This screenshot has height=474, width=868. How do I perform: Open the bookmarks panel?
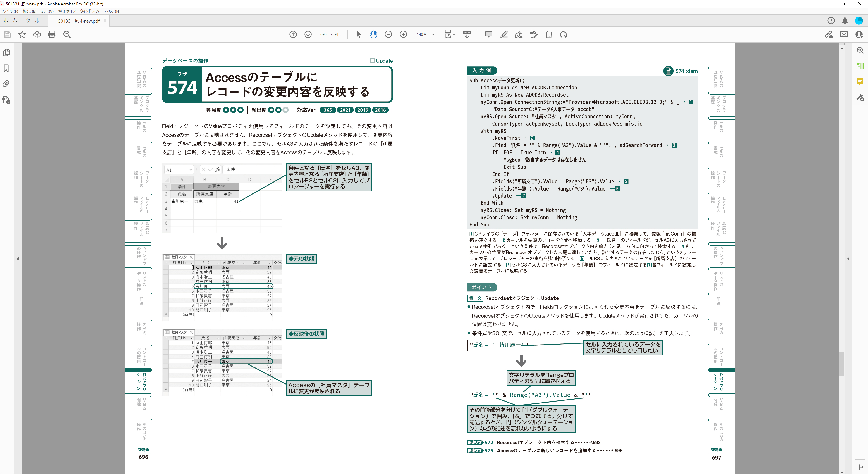[x=6, y=68]
